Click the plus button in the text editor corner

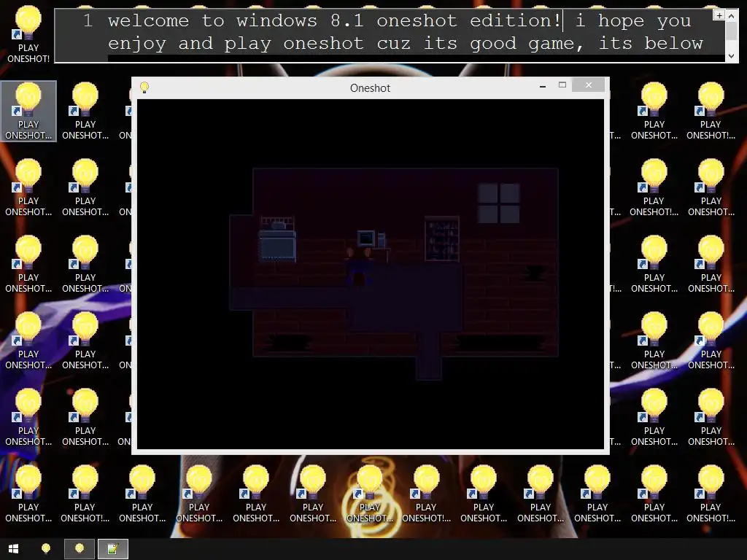(x=719, y=15)
